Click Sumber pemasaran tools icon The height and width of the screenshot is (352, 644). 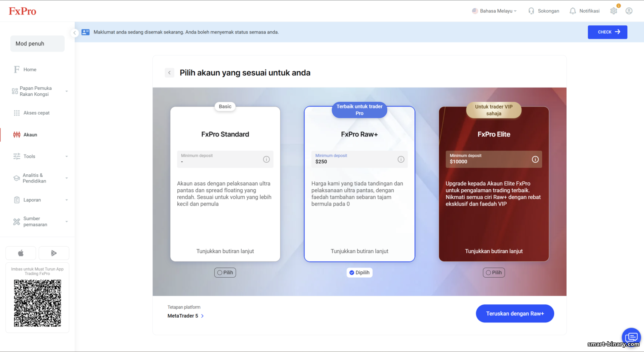point(17,222)
